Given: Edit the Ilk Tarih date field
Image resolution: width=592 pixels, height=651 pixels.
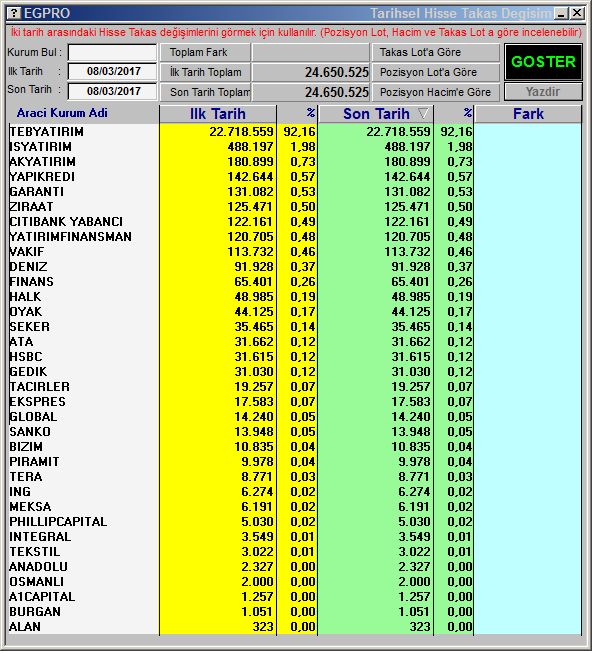Looking at the screenshot, I should pos(113,71).
